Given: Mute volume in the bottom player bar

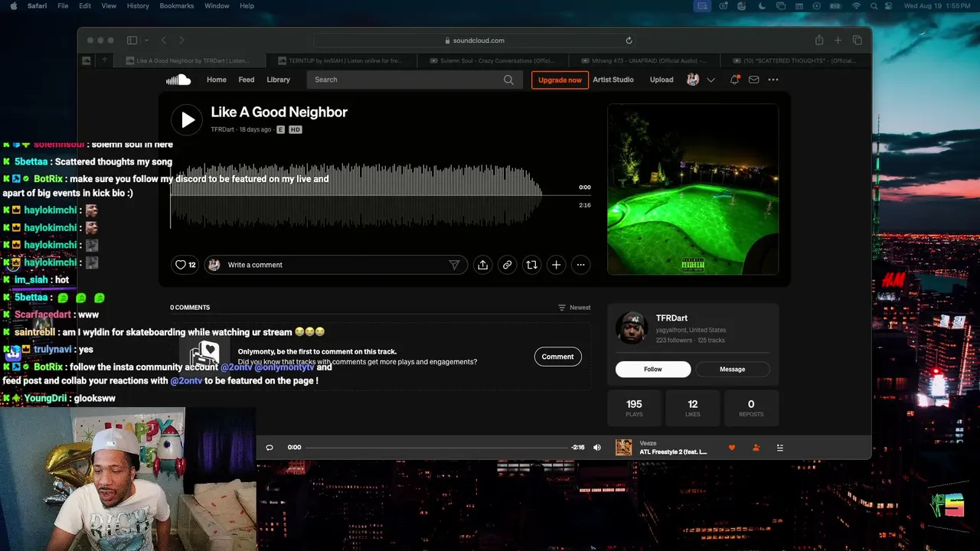Looking at the screenshot, I should (597, 448).
